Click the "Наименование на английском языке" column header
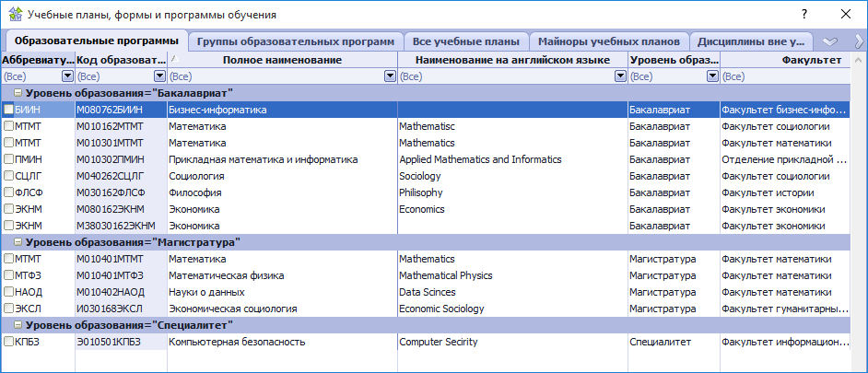This screenshot has width=868, height=373. tap(512, 60)
